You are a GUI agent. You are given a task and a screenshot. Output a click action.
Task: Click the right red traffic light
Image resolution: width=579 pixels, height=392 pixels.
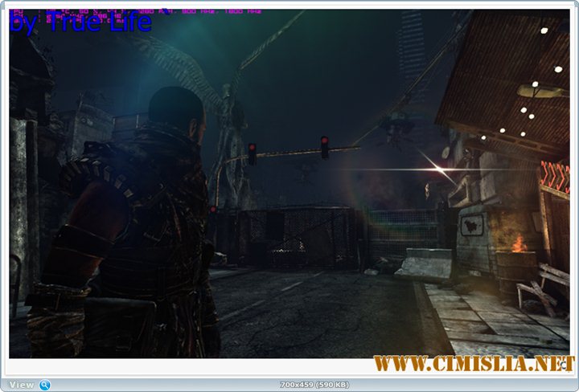tap(324, 146)
